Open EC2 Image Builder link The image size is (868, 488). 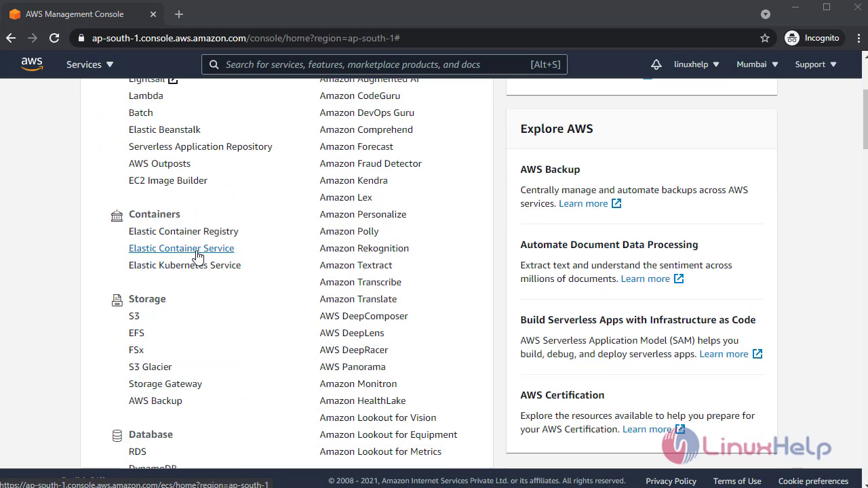[168, 180]
